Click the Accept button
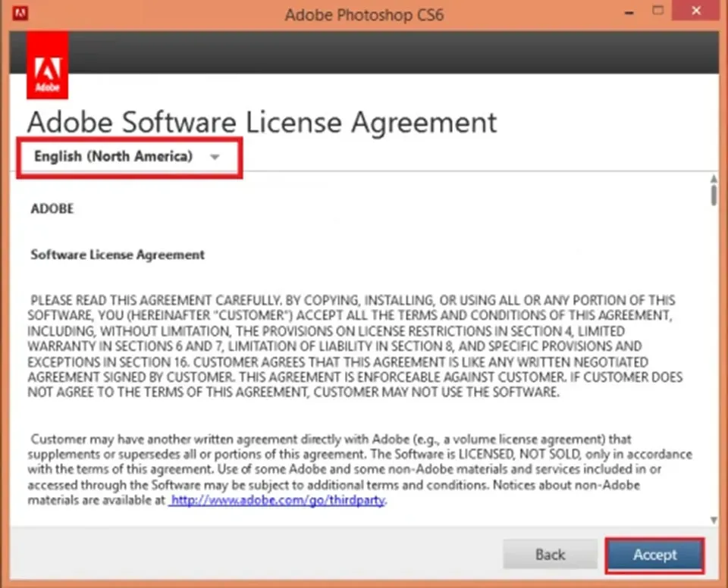The height and width of the screenshot is (588, 728). click(654, 555)
